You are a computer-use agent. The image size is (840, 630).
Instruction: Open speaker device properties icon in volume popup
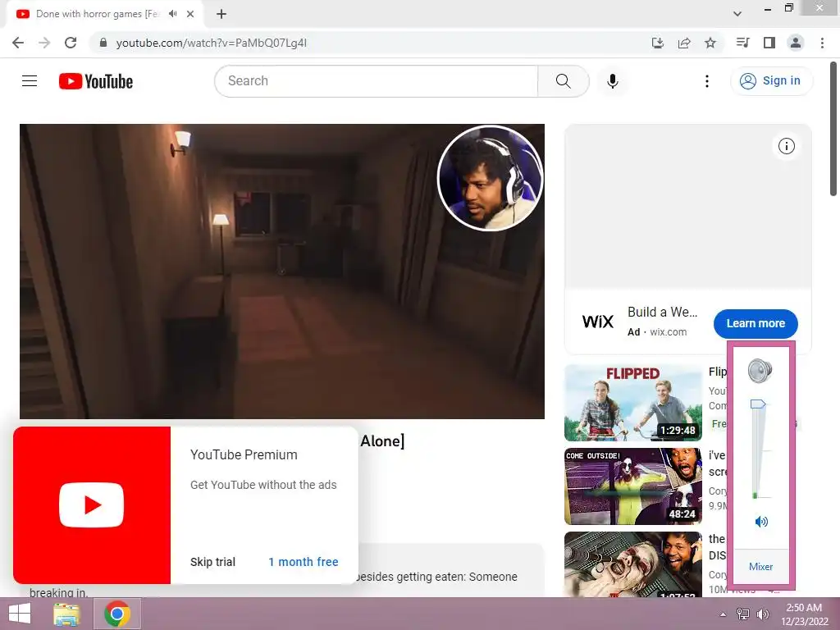(x=760, y=371)
